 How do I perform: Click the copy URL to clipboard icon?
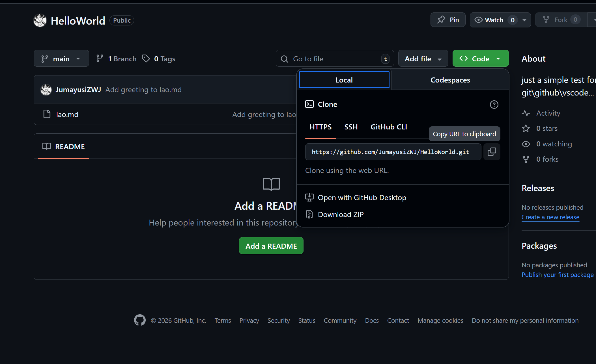pos(492,152)
